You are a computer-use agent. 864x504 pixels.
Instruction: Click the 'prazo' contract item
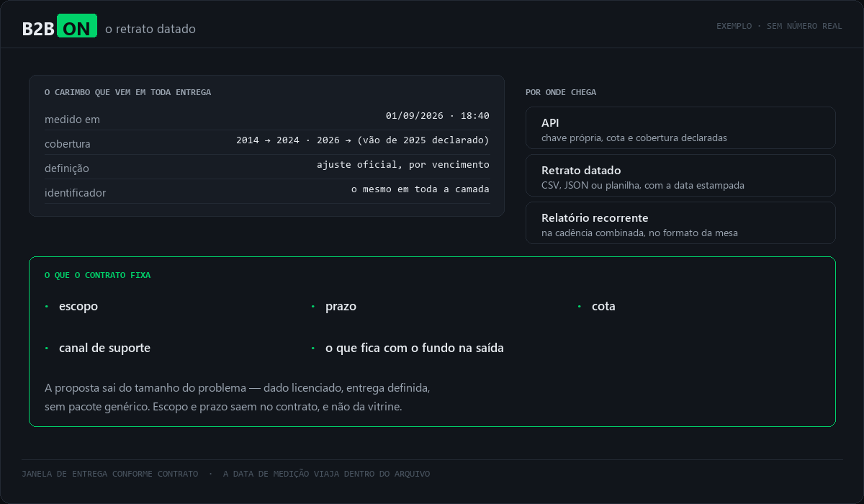[x=341, y=306]
